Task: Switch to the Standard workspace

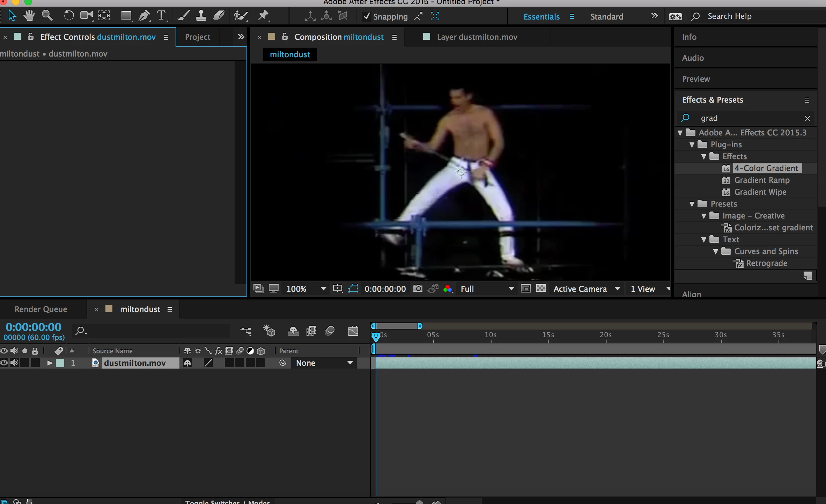Action: 606,16
